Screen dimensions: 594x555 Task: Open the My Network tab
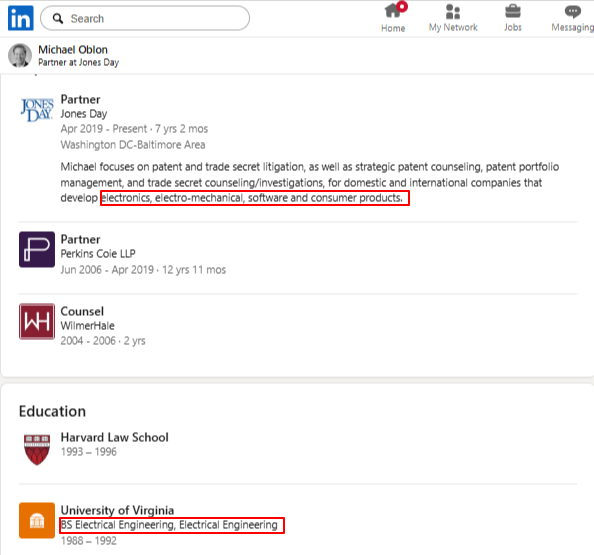click(453, 18)
